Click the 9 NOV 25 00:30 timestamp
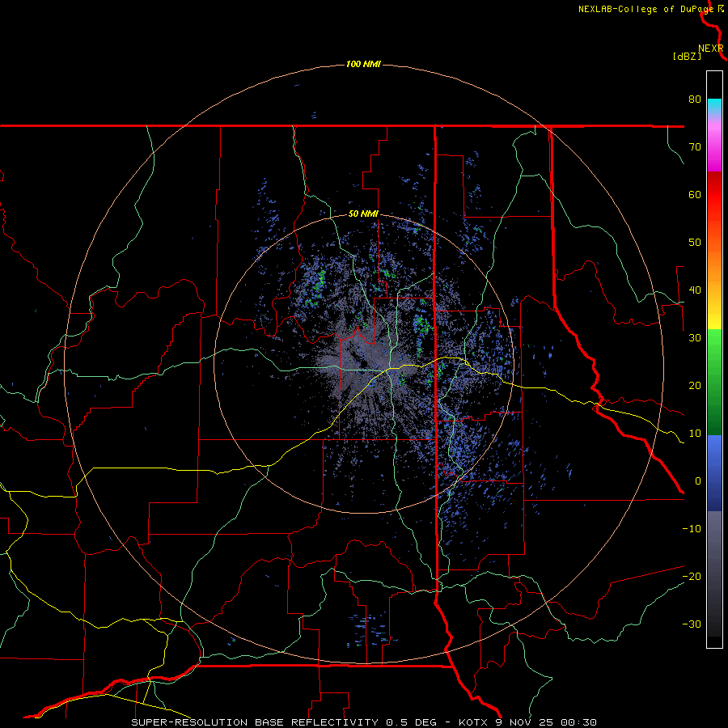The width and height of the screenshot is (728, 728). click(548, 722)
